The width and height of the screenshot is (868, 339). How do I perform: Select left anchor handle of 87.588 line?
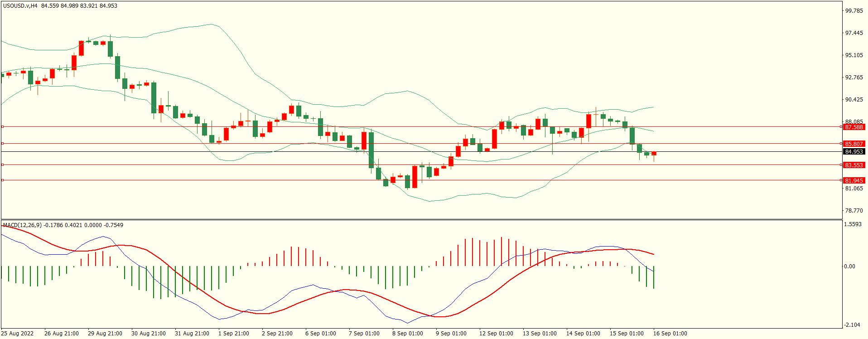click(3, 127)
